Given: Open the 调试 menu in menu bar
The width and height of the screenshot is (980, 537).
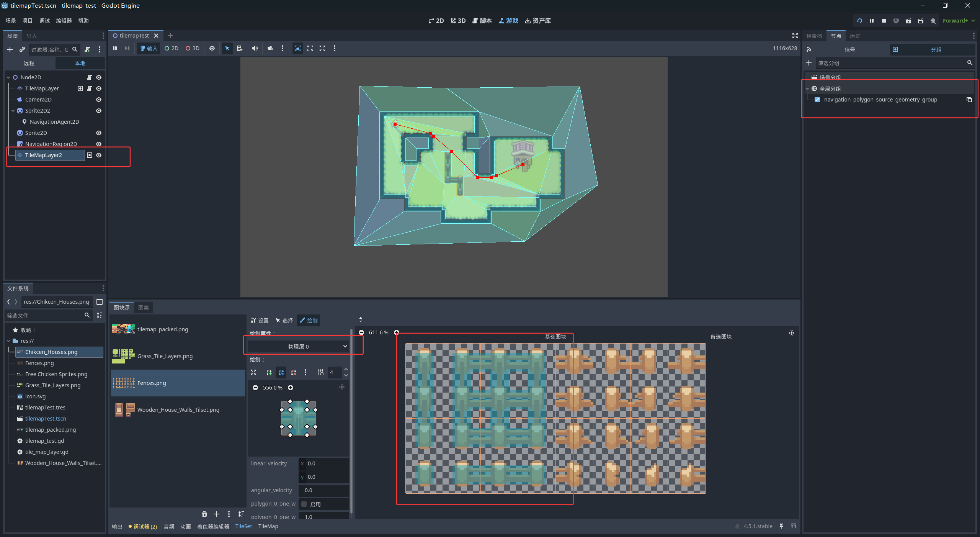Looking at the screenshot, I should (44, 21).
